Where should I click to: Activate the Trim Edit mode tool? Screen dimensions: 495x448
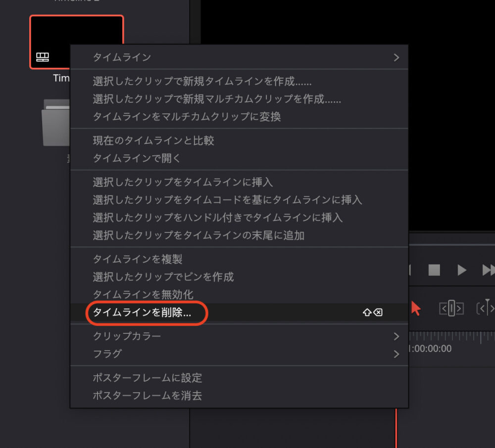(451, 309)
